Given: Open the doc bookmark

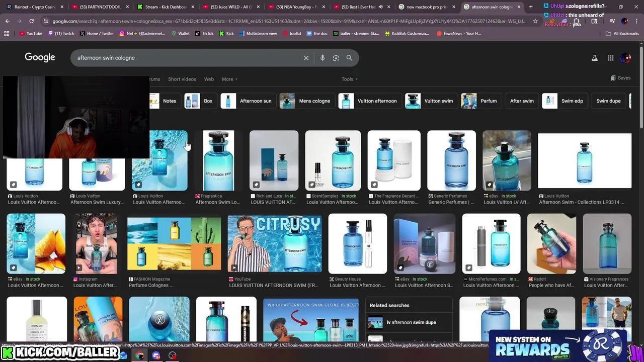Looking at the screenshot, I should pos(317,33).
